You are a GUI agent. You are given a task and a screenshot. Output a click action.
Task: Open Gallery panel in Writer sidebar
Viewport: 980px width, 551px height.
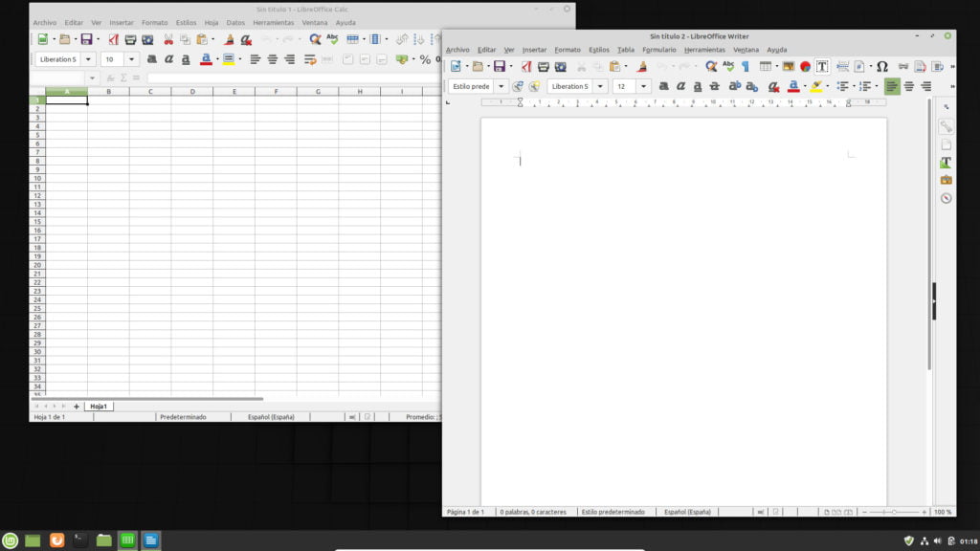pyautogui.click(x=946, y=180)
